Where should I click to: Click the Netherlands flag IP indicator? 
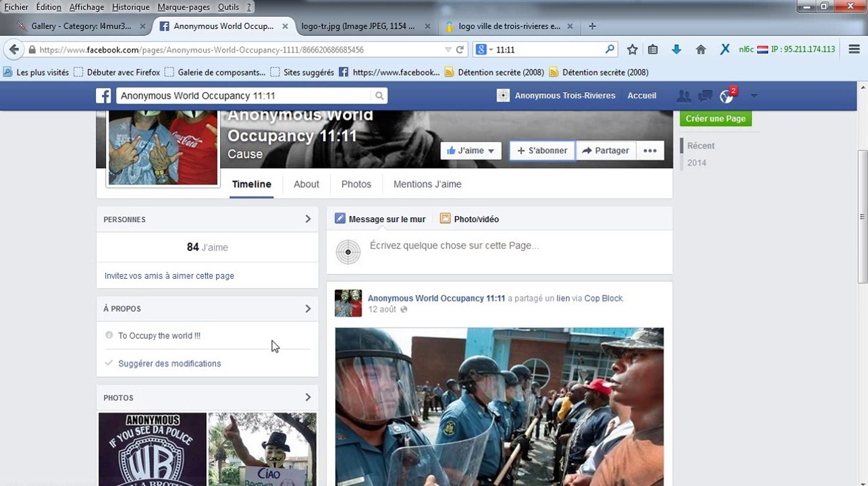(x=763, y=49)
